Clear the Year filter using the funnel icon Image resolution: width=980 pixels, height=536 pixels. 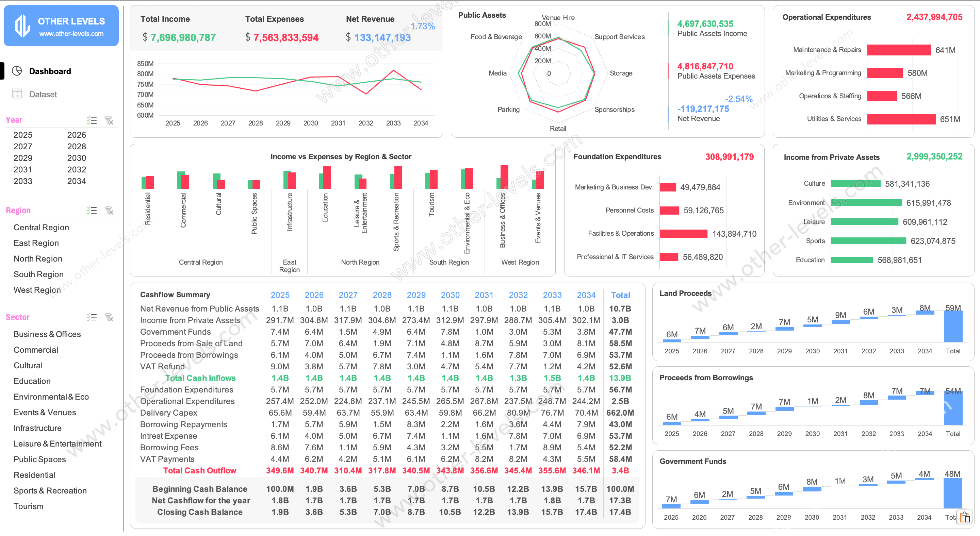pyautogui.click(x=109, y=120)
